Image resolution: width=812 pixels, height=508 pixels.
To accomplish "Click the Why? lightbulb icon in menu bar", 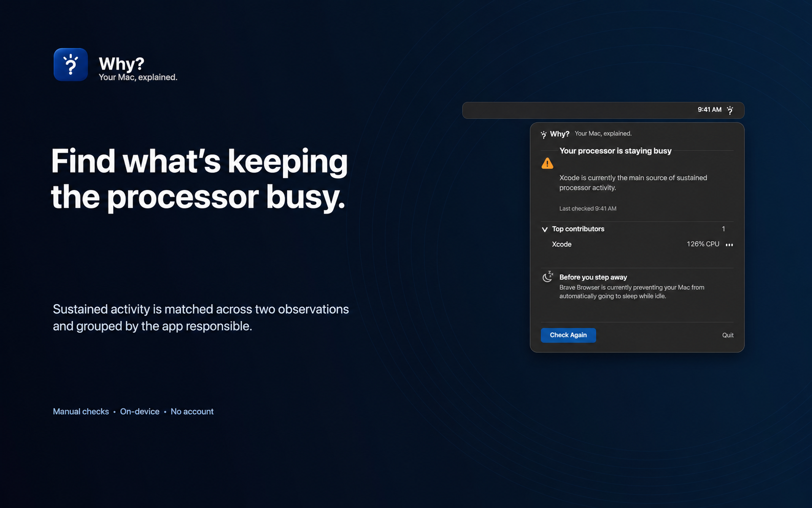I will coord(730,110).
